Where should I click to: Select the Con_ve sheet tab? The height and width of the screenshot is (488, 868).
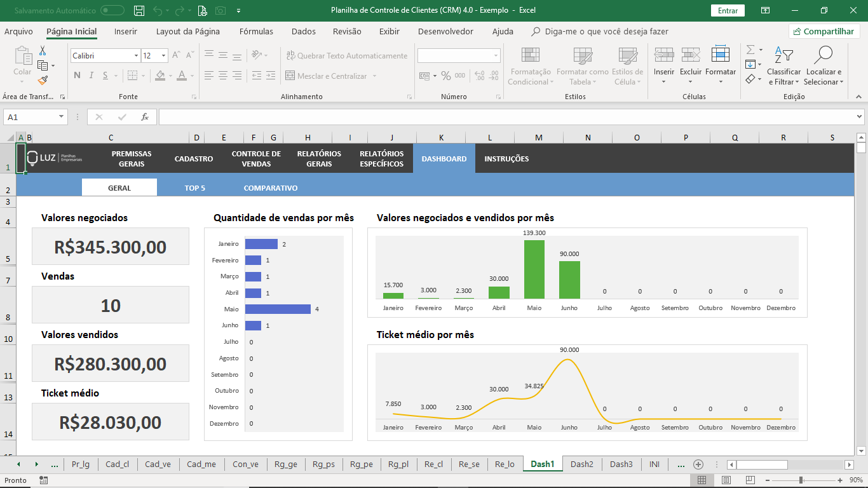[x=245, y=464]
